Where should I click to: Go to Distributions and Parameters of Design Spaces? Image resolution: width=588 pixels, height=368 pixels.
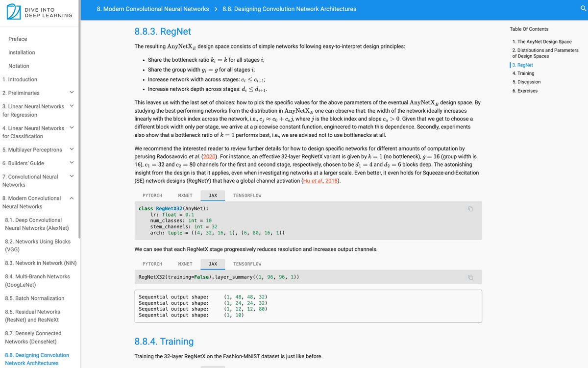pos(545,53)
